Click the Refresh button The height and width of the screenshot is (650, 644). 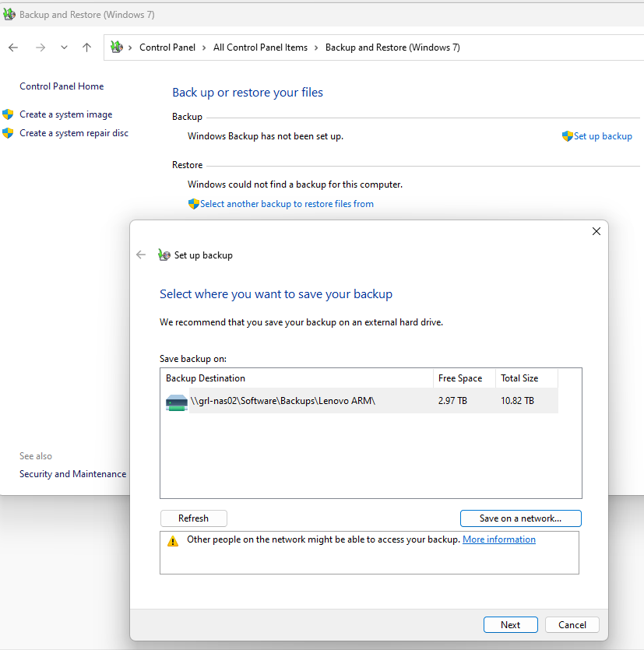[x=194, y=518]
